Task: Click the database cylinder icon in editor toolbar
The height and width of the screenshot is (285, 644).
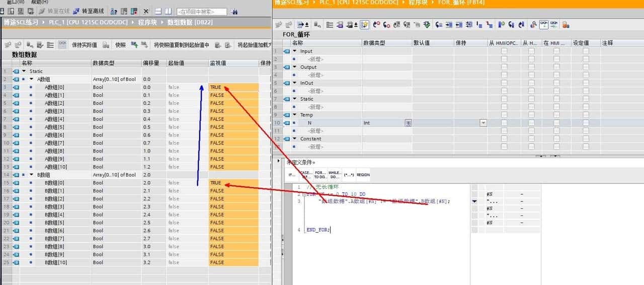Action: click(x=566, y=24)
